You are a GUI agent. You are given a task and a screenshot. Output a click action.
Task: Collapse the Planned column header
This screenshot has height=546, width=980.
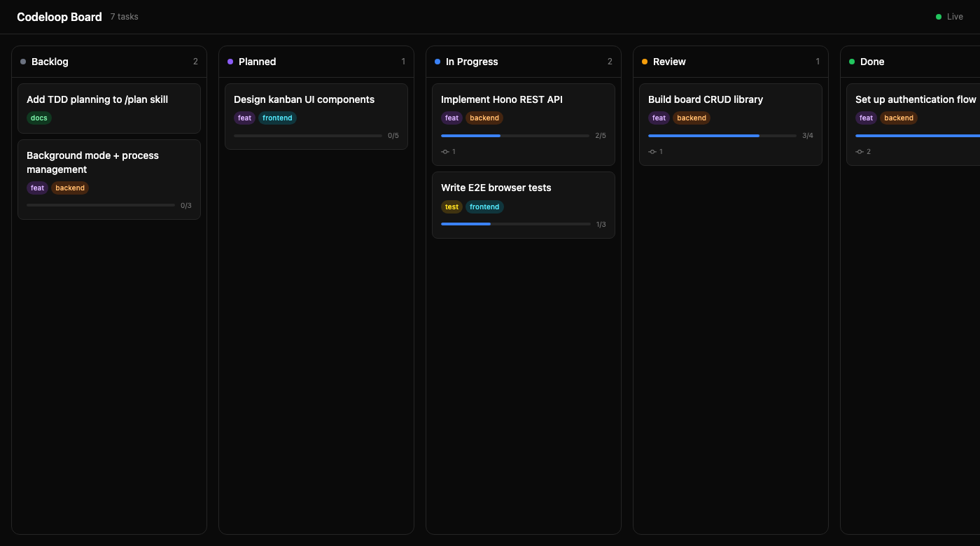(257, 62)
